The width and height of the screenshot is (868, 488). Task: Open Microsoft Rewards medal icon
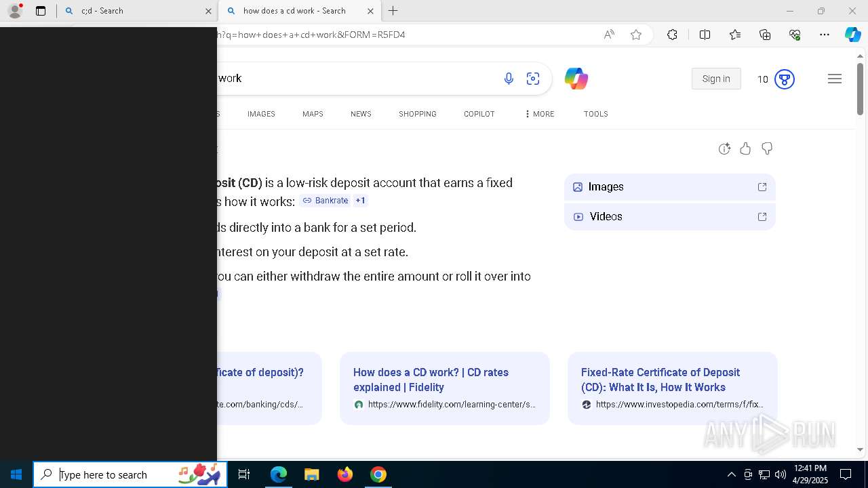click(784, 79)
